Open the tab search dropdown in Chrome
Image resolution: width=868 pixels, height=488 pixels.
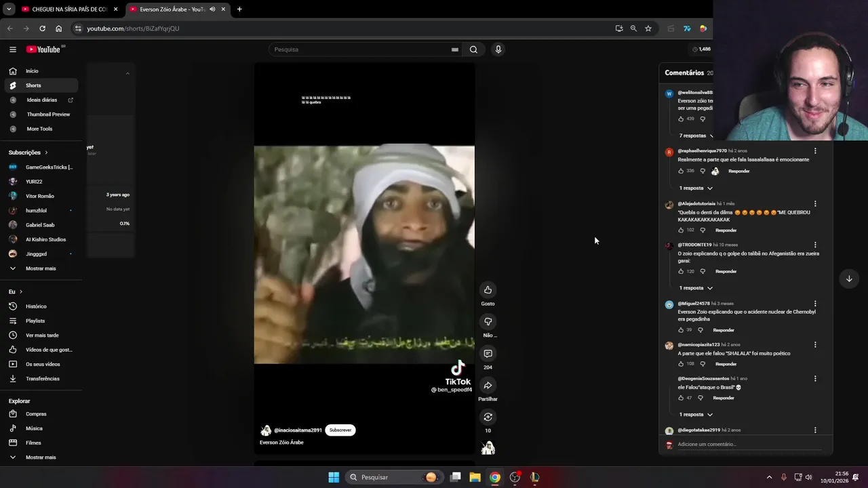(x=8, y=9)
